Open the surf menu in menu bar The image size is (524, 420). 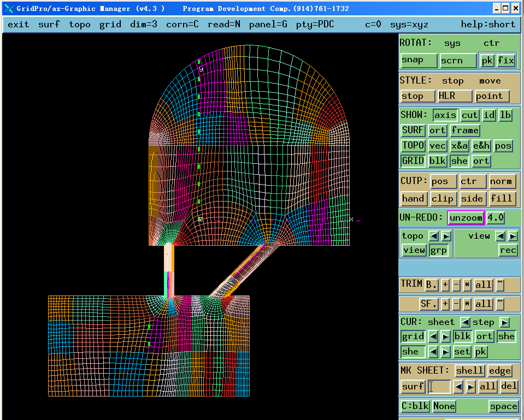[x=49, y=25]
